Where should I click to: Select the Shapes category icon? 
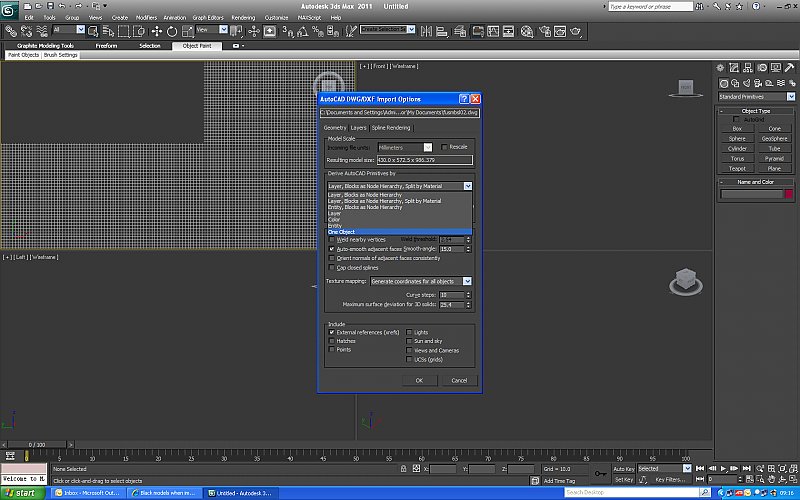tap(735, 83)
